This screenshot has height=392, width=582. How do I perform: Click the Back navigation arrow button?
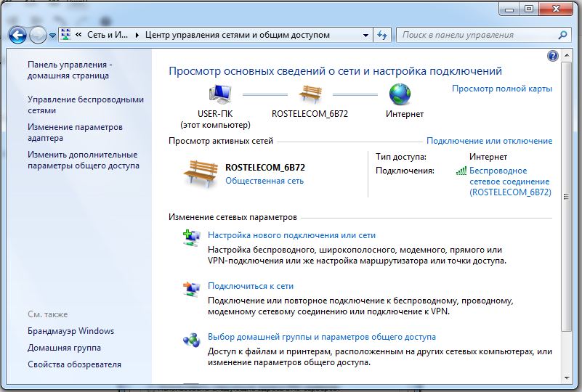(x=18, y=35)
